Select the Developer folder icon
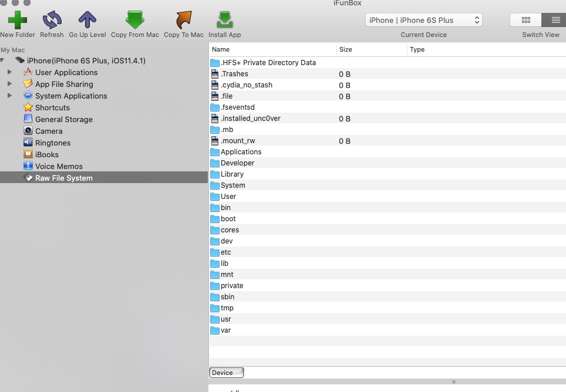This screenshot has height=392, width=566. [x=215, y=163]
